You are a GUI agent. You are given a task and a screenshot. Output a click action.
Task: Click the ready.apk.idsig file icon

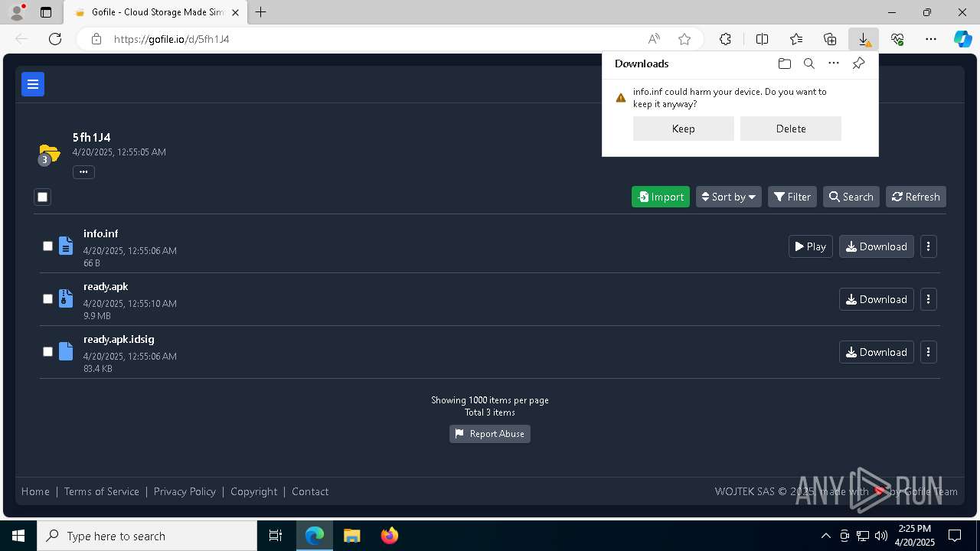pyautogui.click(x=66, y=352)
